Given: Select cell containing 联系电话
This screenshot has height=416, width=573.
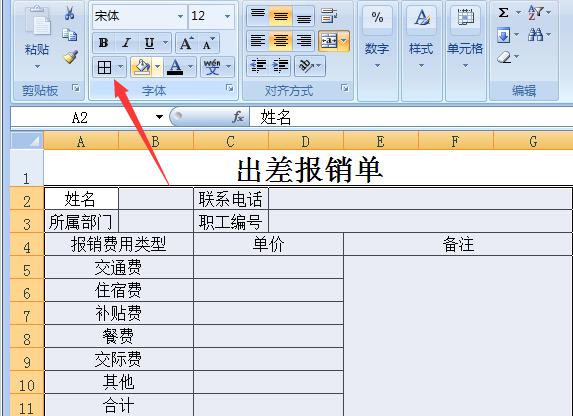Looking at the screenshot, I should (231, 199).
